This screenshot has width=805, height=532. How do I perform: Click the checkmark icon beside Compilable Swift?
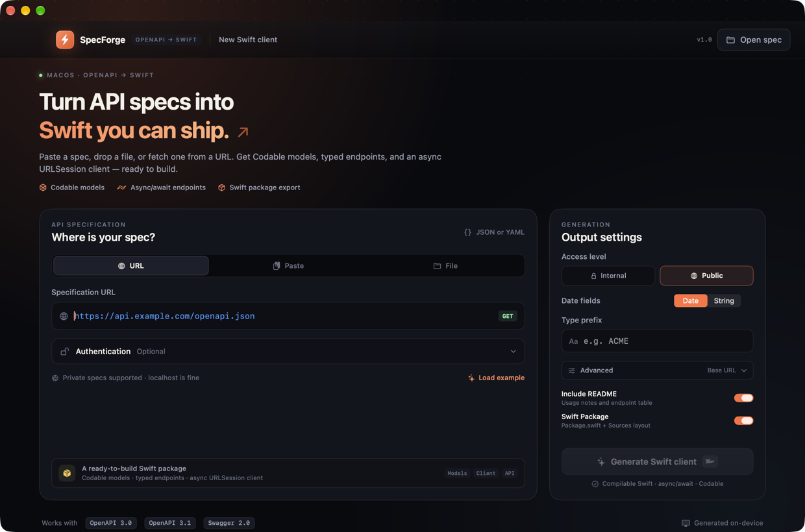595,484
